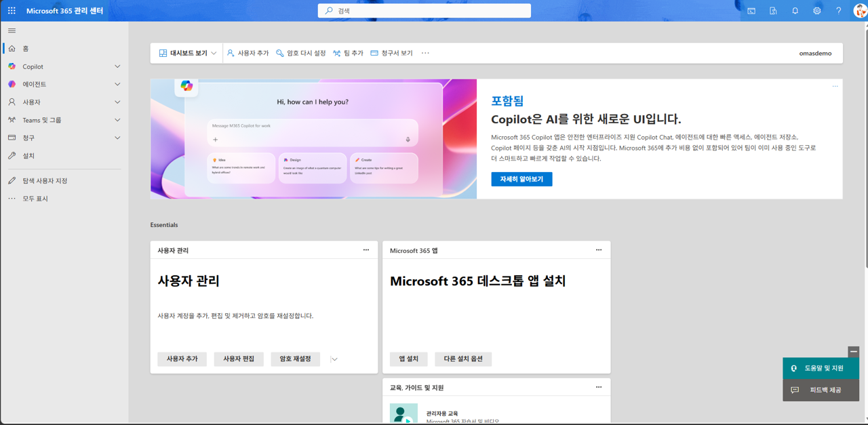Click the document download icon in header
Viewport: 868px width, 425px height.
[773, 11]
